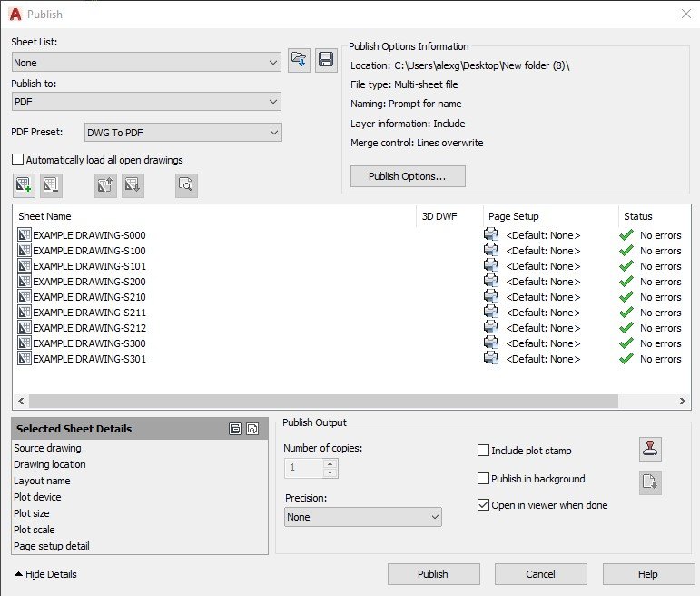Click the Help button
Viewport: 700px width, 596px height.
pyautogui.click(x=648, y=574)
